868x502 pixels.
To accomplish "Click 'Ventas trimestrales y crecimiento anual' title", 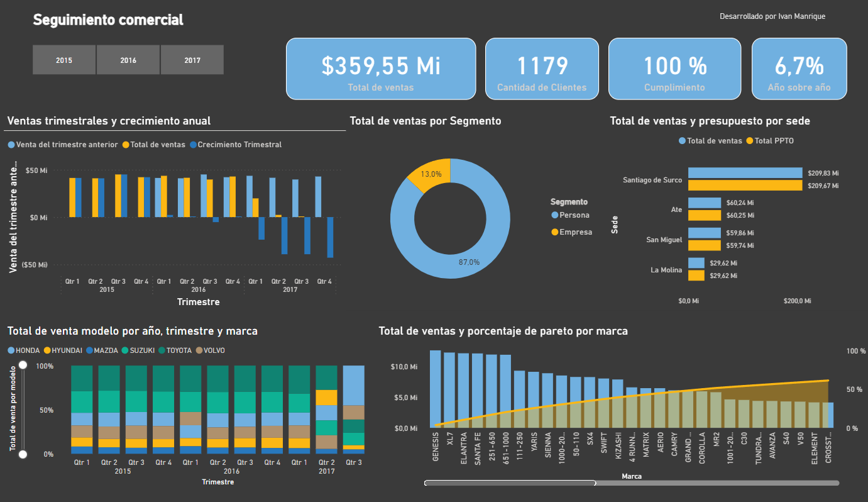I will point(109,121).
